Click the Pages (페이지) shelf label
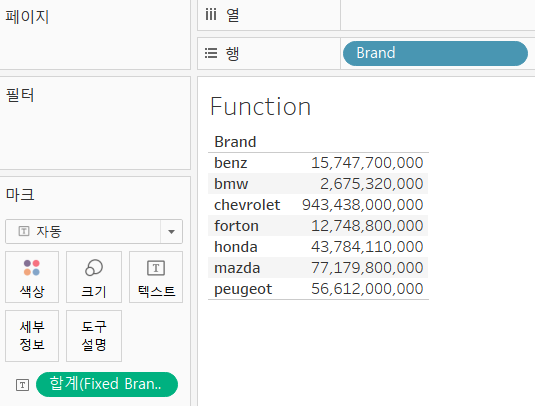The image size is (535, 406). coord(27,17)
